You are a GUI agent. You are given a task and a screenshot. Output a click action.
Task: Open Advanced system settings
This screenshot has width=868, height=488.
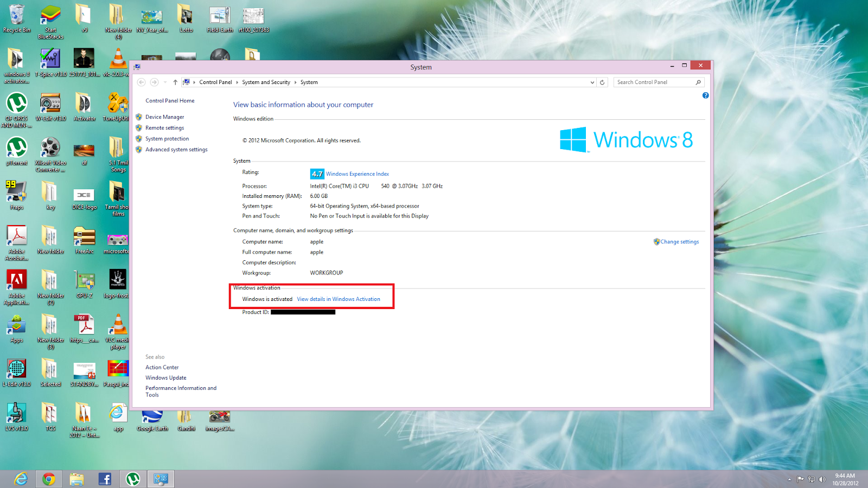[x=176, y=150]
